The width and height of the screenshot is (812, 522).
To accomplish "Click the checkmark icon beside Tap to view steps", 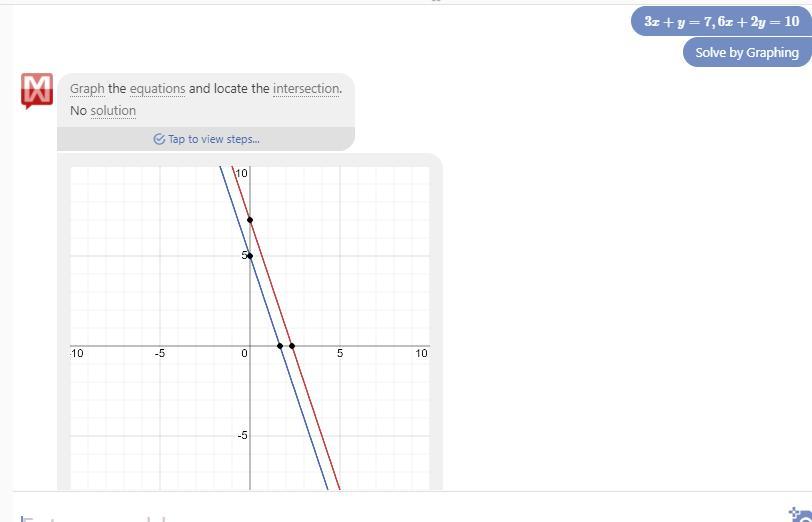I will pos(160,139).
